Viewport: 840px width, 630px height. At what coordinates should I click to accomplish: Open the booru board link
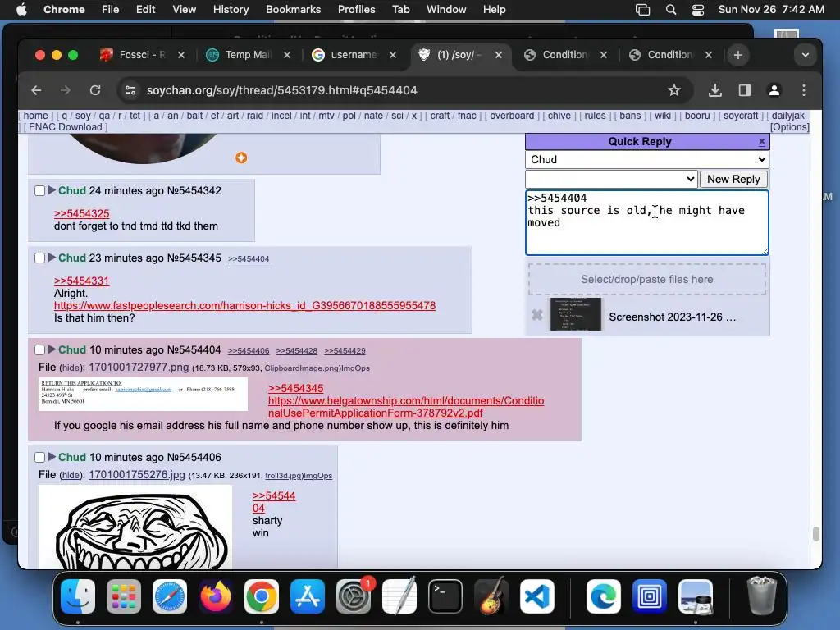click(697, 116)
